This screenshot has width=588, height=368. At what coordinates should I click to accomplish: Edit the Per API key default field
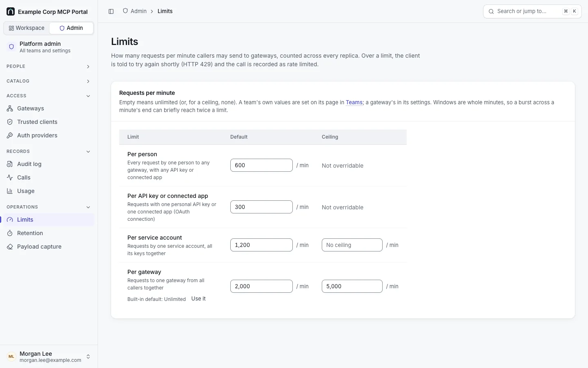click(261, 207)
